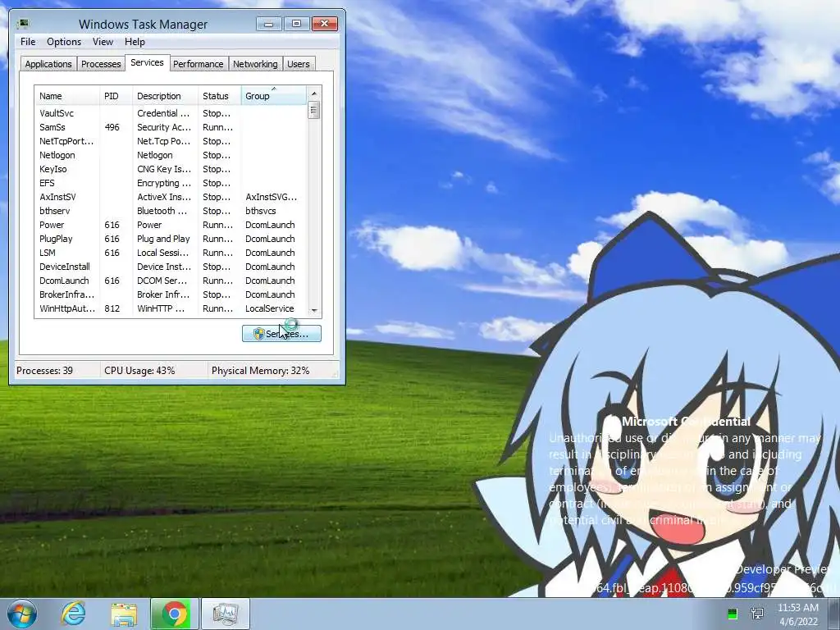Open the Help menu

click(x=135, y=42)
